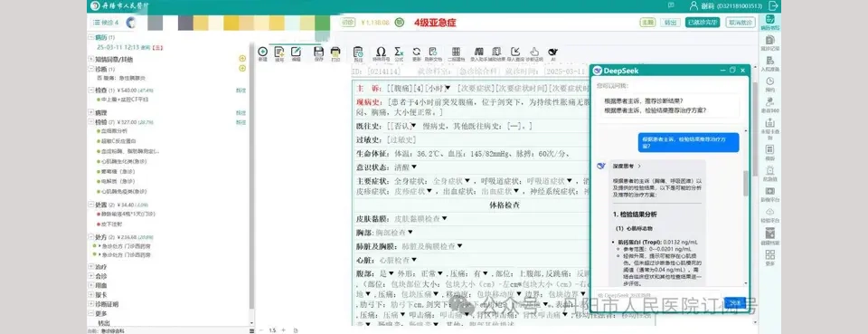Open special symbols Omega icon
The image size is (868, 334).
point(381,52)
